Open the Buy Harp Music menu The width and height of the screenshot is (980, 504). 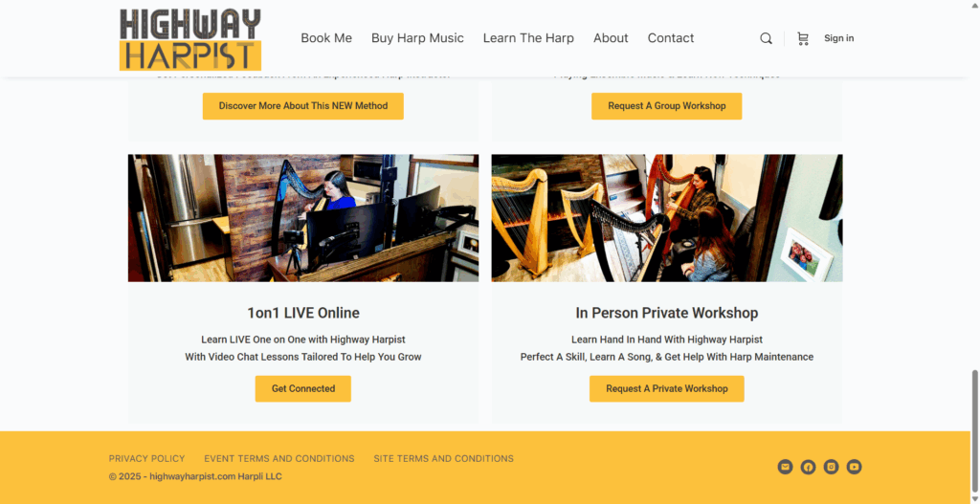coord(417,38)
